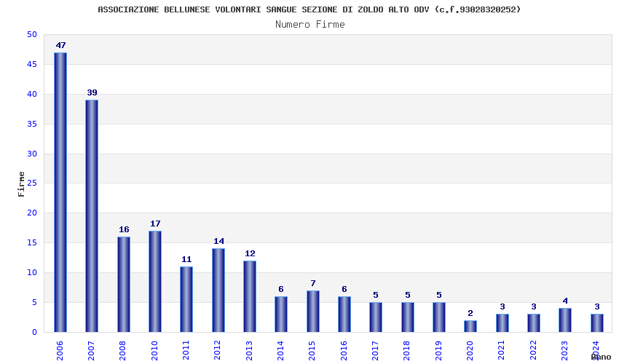Click the x-axis year label 2014

pyautogui.click(x=281, y=351)
